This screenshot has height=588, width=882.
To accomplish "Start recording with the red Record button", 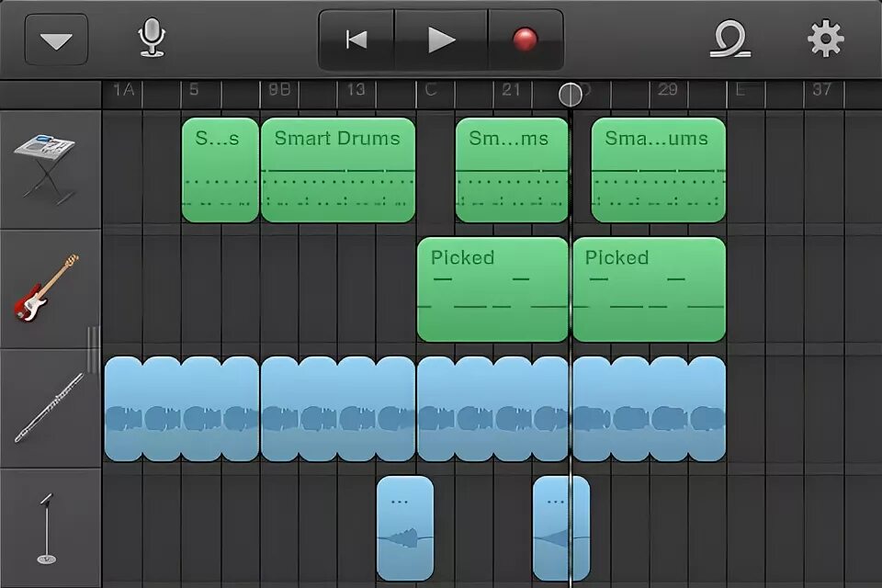I will (526, 39).
